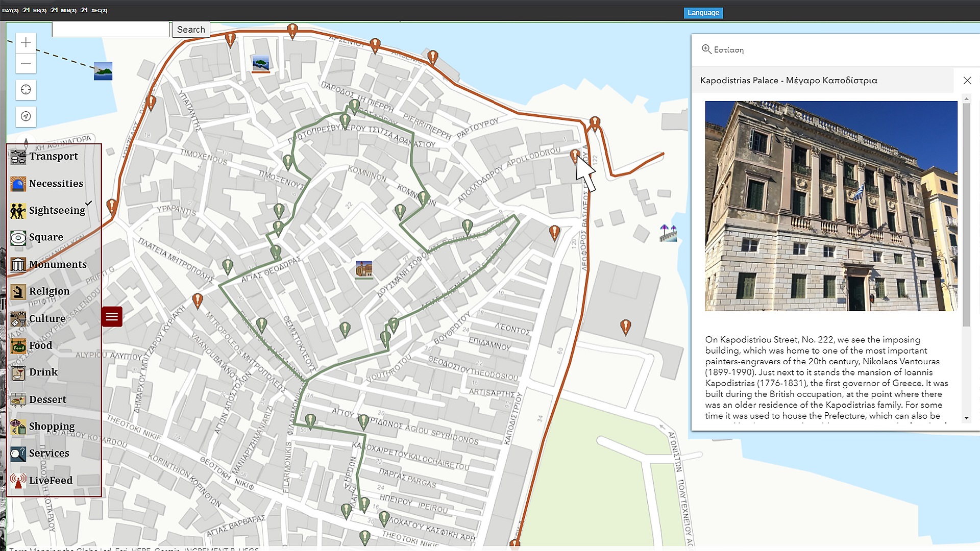Click the Kapodistrias Palace photo
Image resolution: width=980 pixels, height=551 pixels.
(x=831, y=206)
